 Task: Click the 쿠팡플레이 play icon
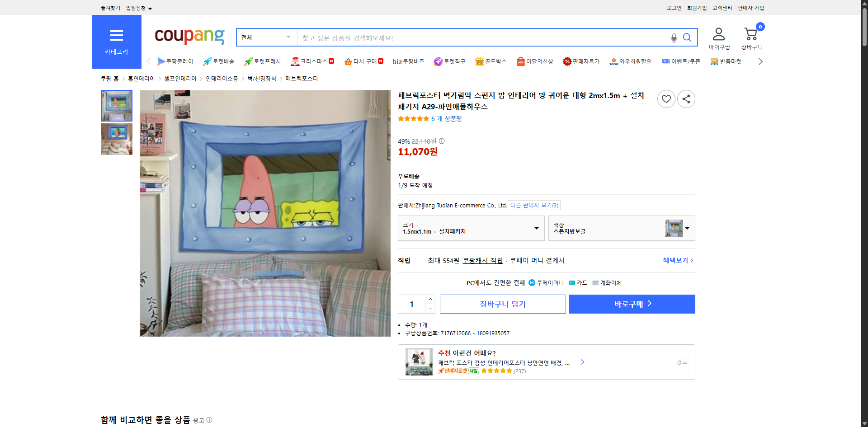coord(161,61)
